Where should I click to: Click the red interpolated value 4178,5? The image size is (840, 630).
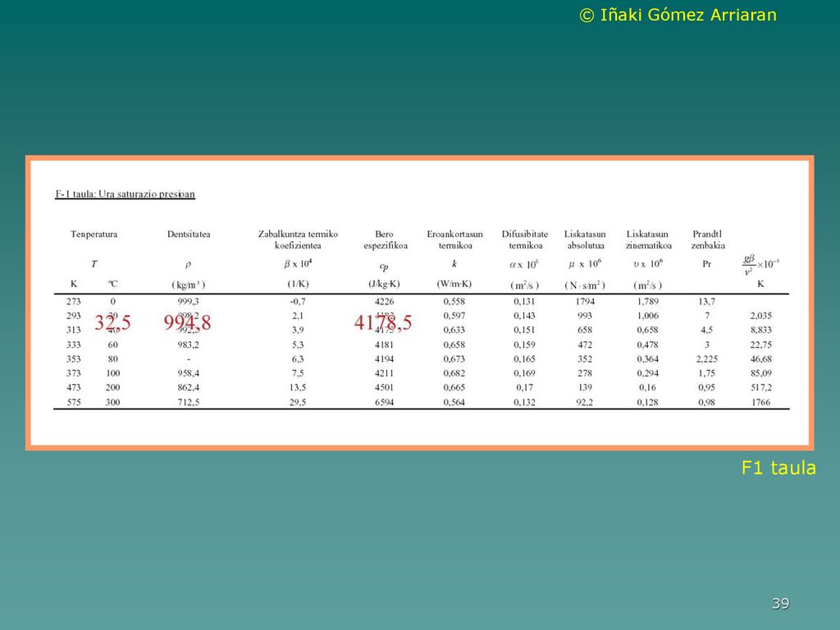(383, 322)
